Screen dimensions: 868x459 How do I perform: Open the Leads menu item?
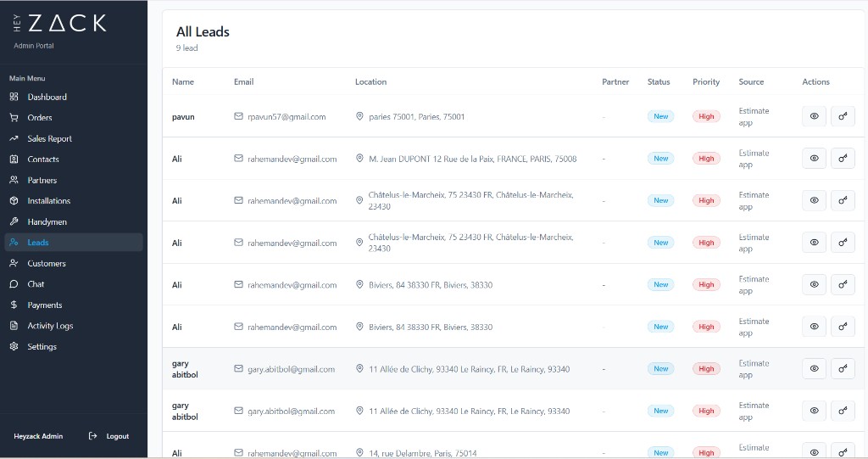tap(74, 243)
